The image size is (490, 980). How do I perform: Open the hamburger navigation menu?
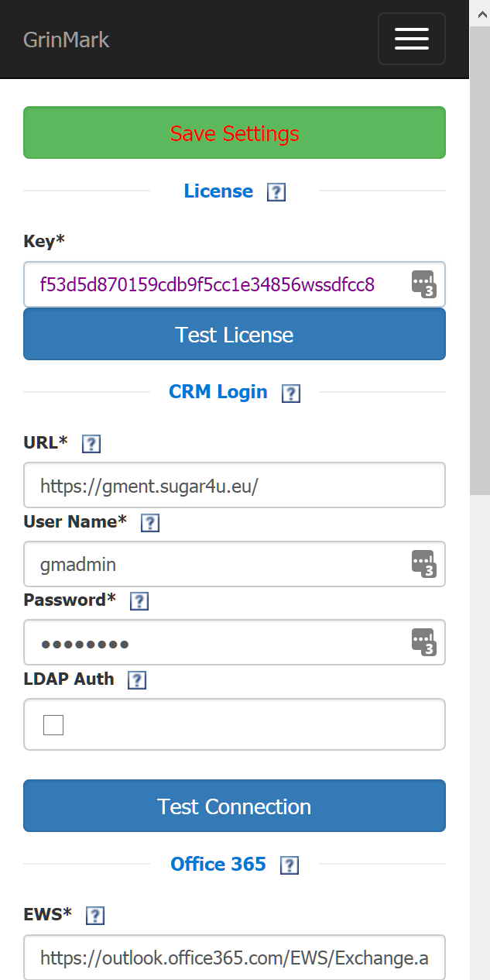411,39
